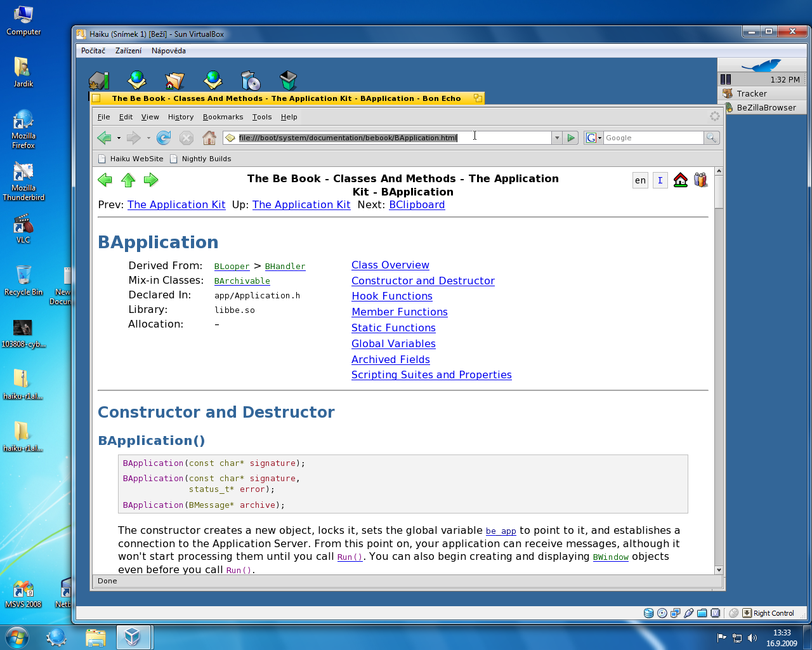Open the VirtualBox Nápověda menu
This screenshot has width=812, height=650.
click(x=169, y=51)
